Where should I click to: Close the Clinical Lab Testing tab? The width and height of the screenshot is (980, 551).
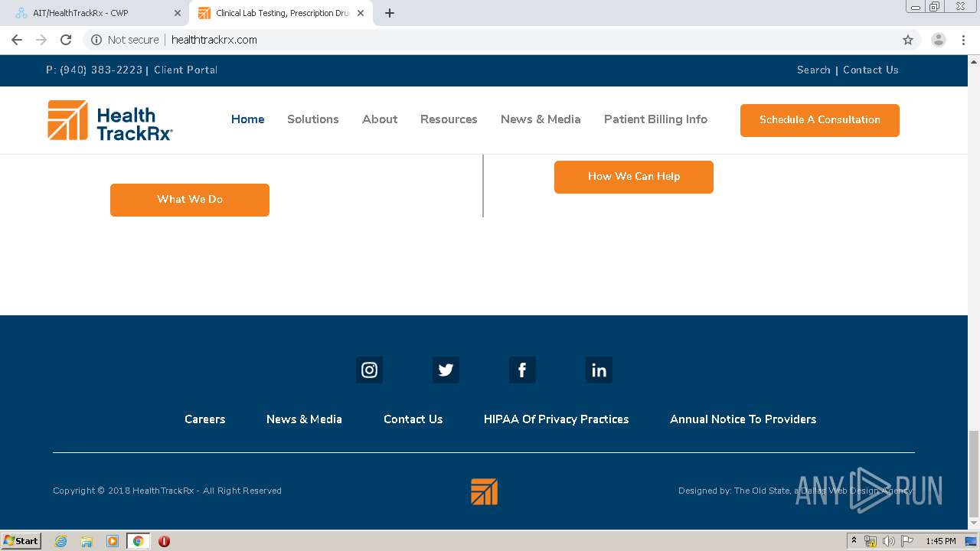(x=361, y=13)
